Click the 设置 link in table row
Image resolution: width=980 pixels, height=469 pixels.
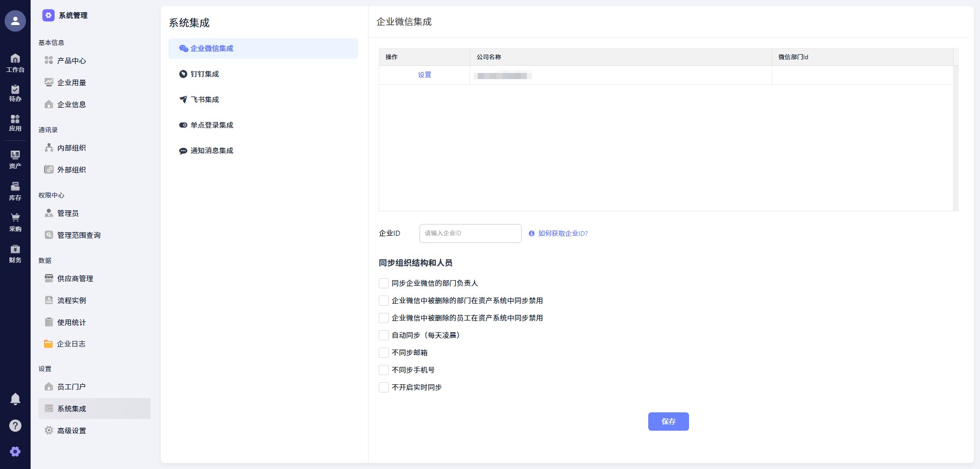(x=425, y=75)
